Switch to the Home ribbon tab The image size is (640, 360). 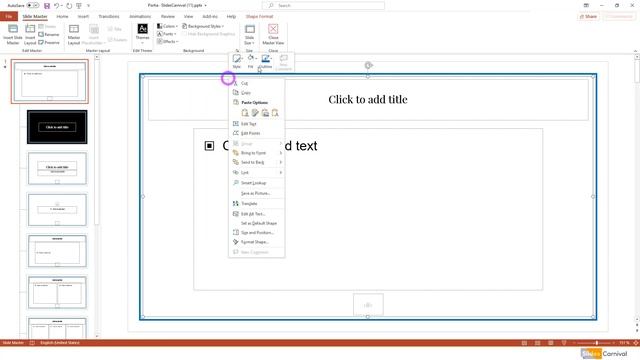tap(62, 16)
